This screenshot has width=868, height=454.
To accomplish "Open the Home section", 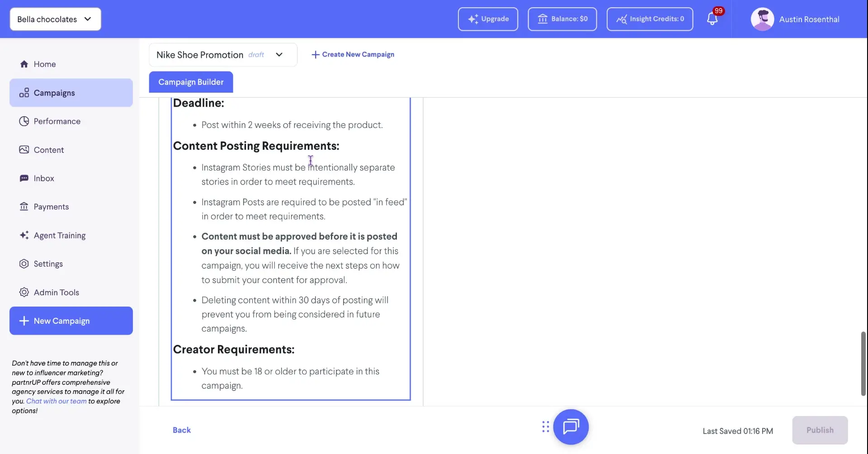I will pos(44,64).
